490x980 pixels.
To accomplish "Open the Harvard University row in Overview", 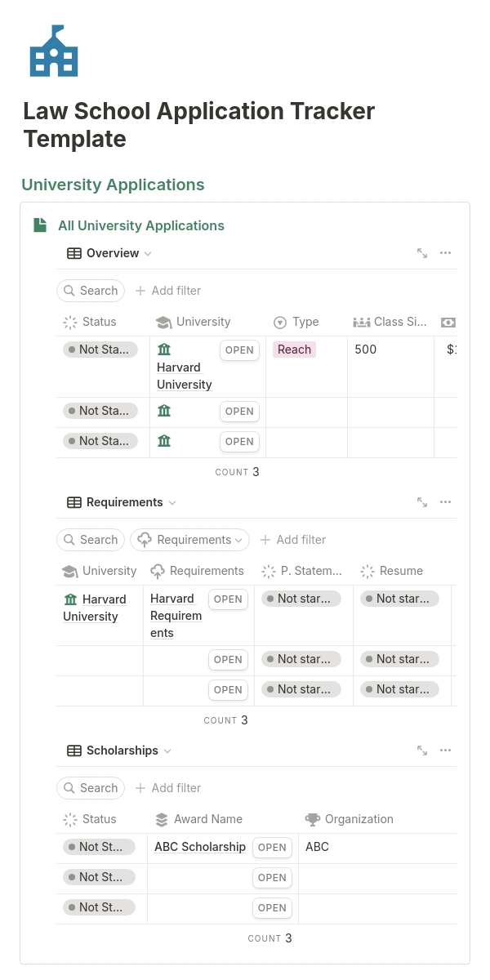I will (x=239, y=350).
